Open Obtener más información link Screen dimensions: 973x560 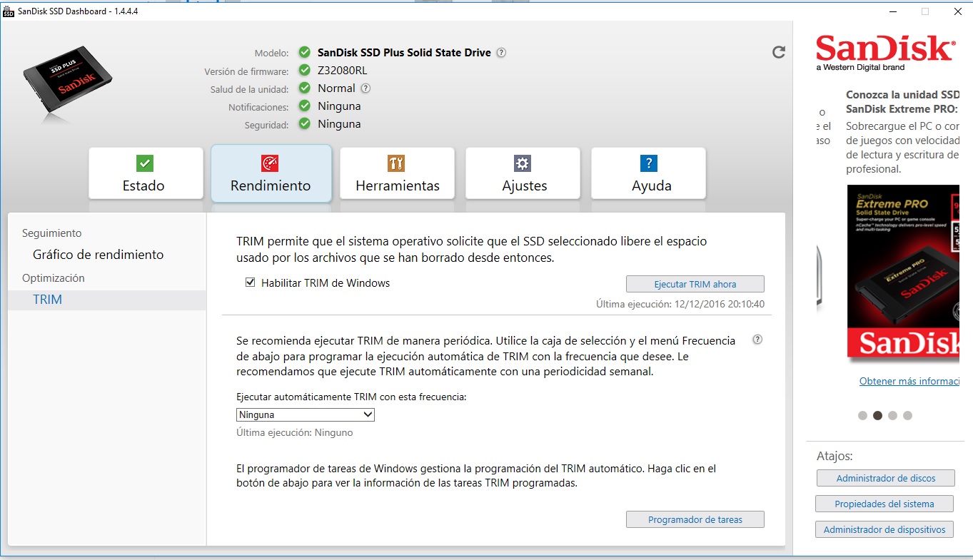pyautogui.click(x=909, y=381)
